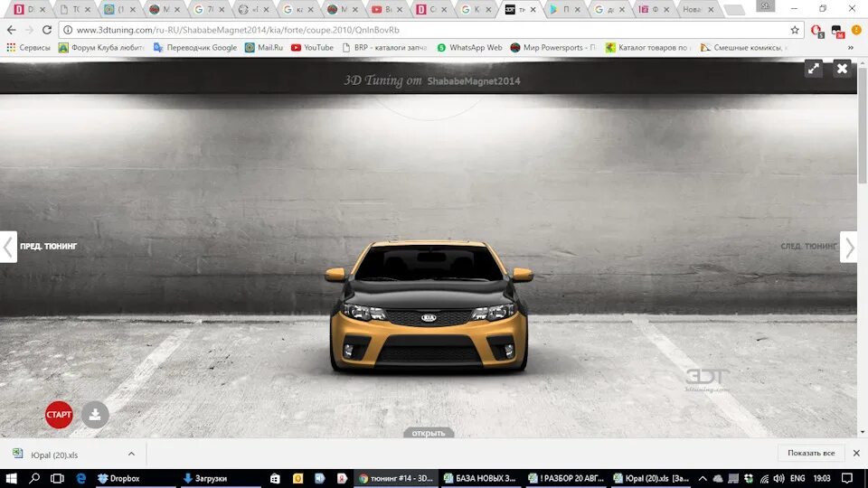Click the ПРЕД. ТЮНИНГ label

(49, 246)
